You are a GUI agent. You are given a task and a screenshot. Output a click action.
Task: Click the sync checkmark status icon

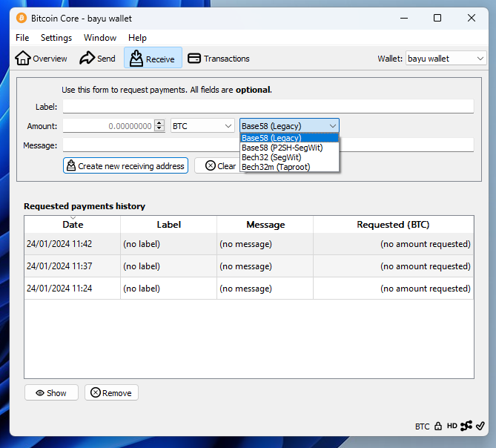click(480, 426)
